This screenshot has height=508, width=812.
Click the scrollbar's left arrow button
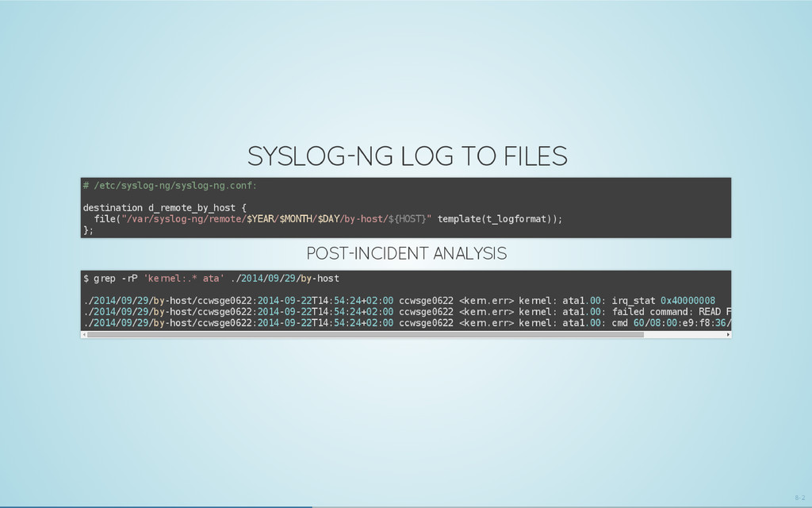(83, 335)
